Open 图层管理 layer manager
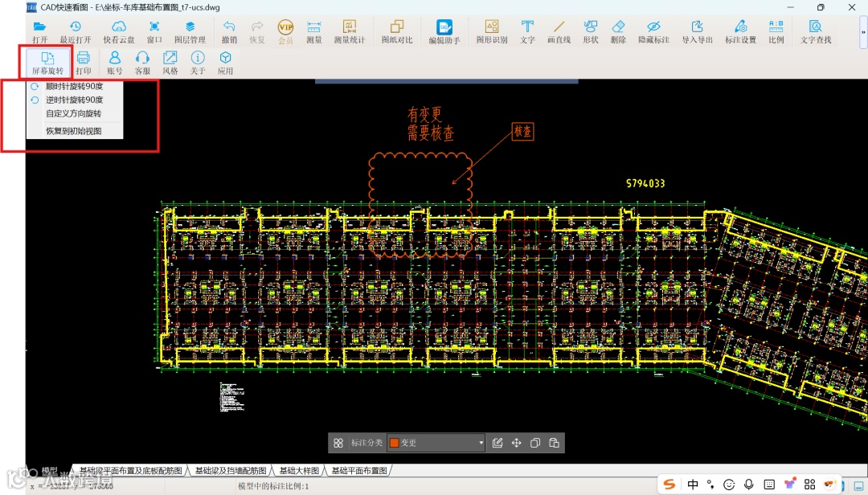Viewport: 868px width, 495px height. click(190, 31)
